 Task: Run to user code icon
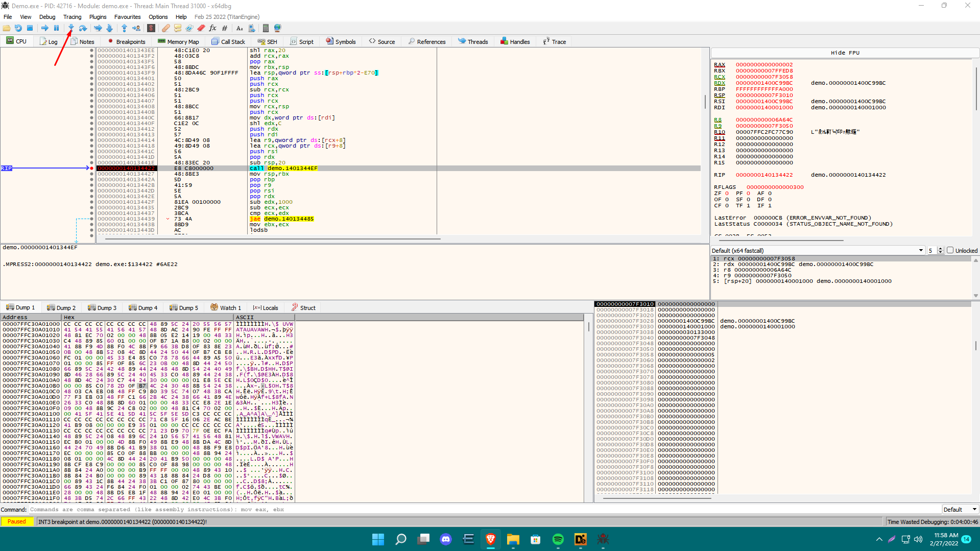coord(136,28)
